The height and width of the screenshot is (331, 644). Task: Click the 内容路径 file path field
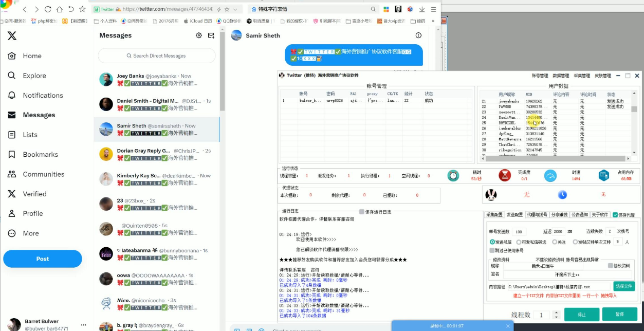[x=559, y=286]
